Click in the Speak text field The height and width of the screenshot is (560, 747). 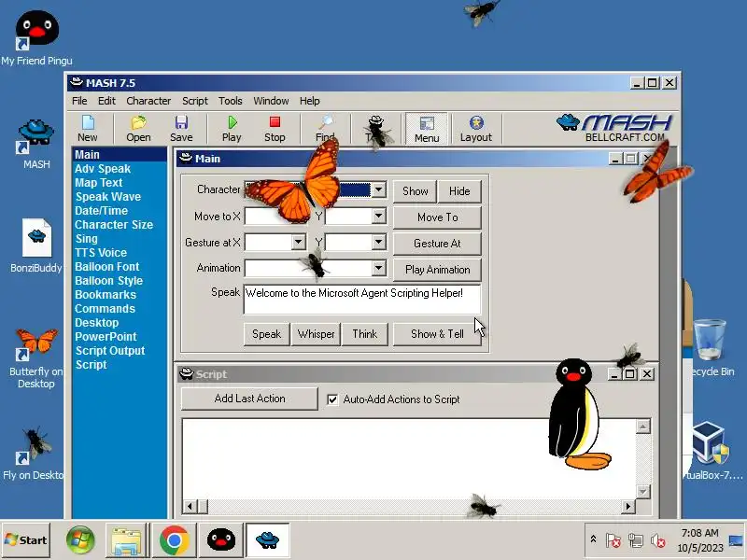362,300
